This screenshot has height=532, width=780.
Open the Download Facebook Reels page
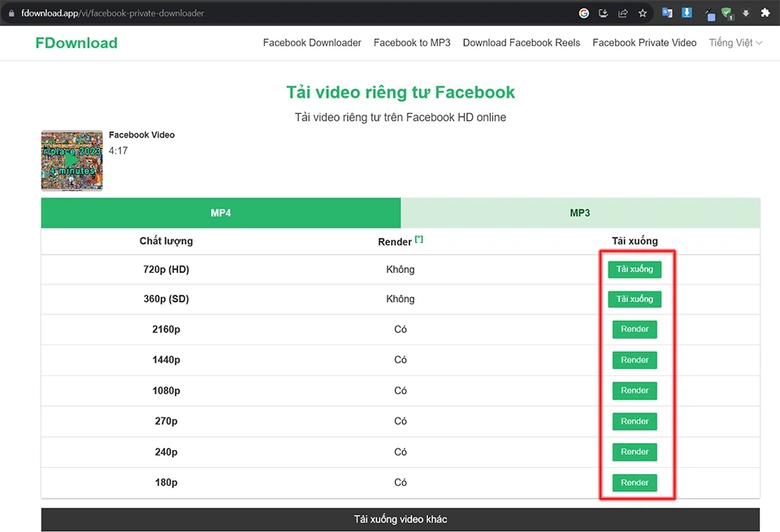click(x=521, y=42)
